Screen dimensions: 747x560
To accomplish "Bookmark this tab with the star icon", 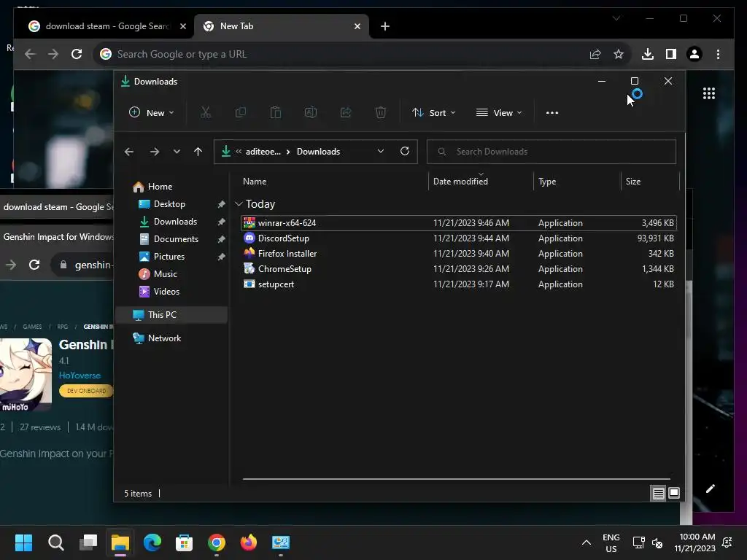I will [x=619, y=54].
